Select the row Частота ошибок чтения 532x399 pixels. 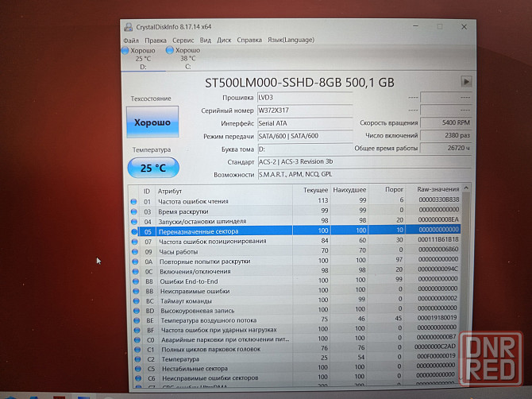[295, 200]
